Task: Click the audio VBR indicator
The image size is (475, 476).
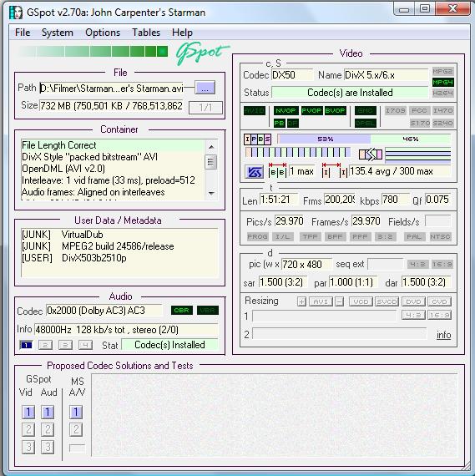Action: pyautogui.click(x=208, y=311)
